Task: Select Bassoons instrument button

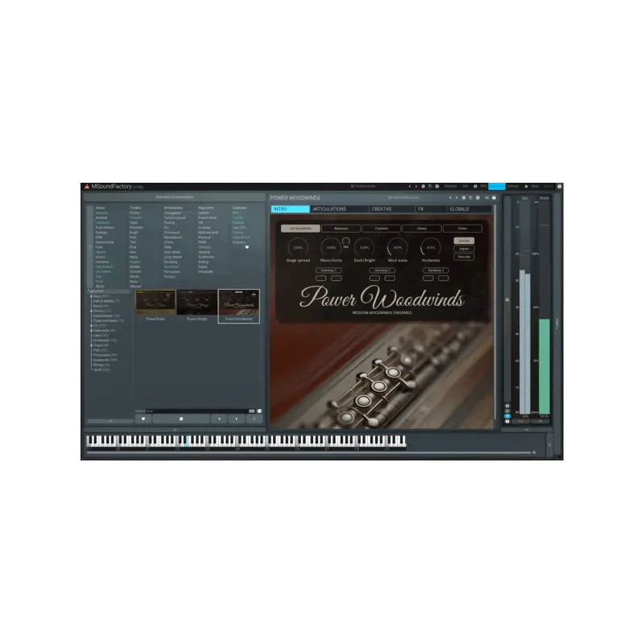Action: point(341,229)
